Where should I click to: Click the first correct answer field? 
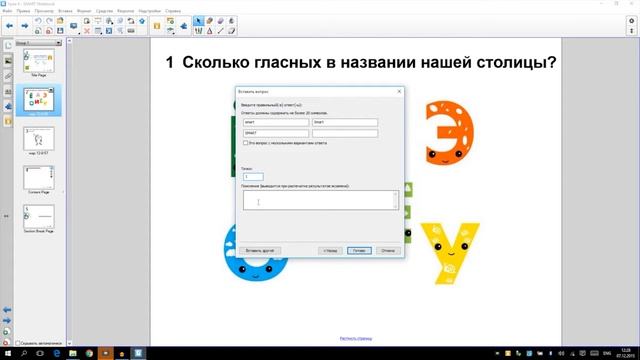click(276, 122)
